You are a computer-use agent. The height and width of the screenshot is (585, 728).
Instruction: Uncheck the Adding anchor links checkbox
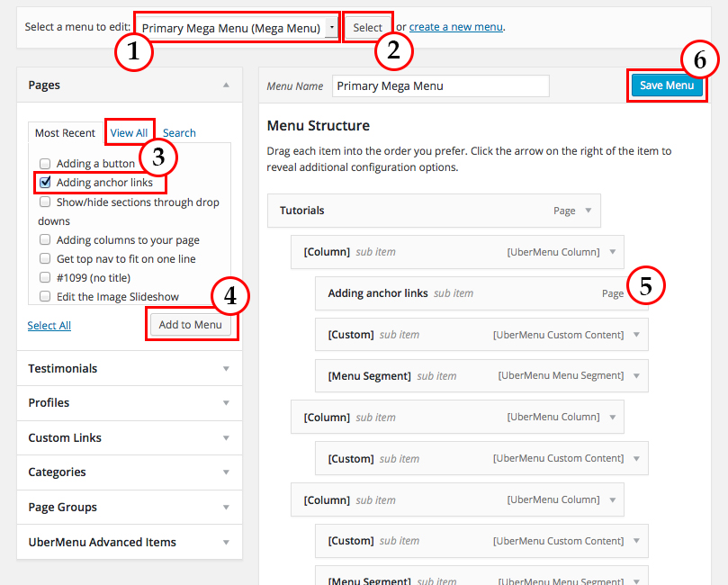point(45,183)
